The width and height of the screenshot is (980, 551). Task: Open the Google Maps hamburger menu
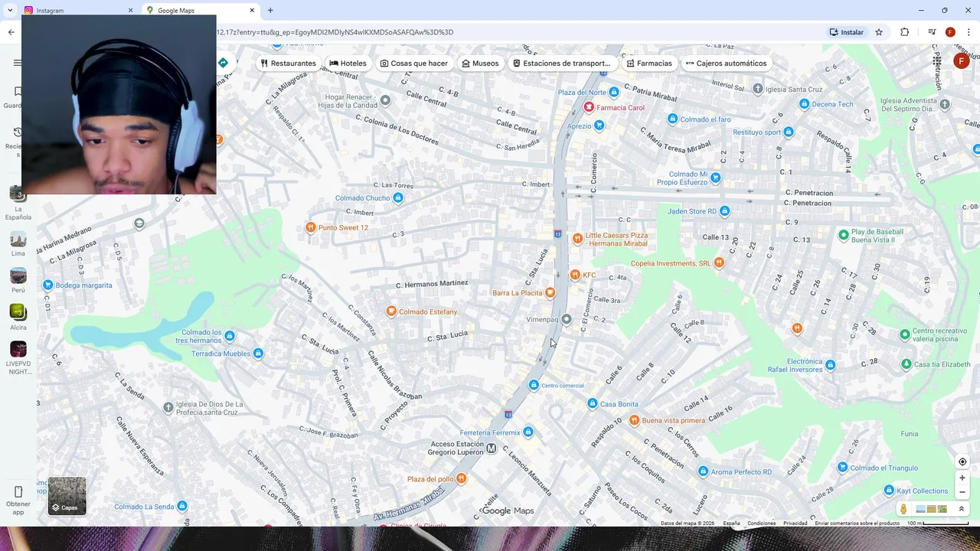[x=18, y=63]
